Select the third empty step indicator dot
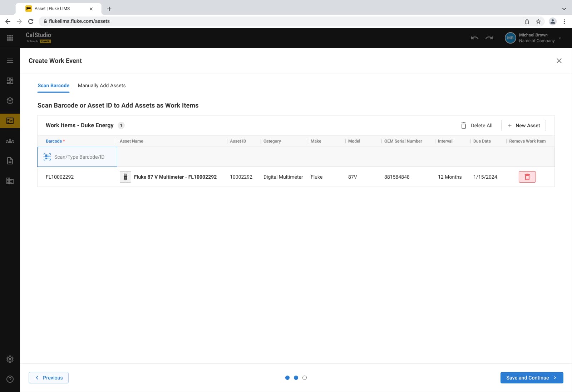 coord(305,378)
